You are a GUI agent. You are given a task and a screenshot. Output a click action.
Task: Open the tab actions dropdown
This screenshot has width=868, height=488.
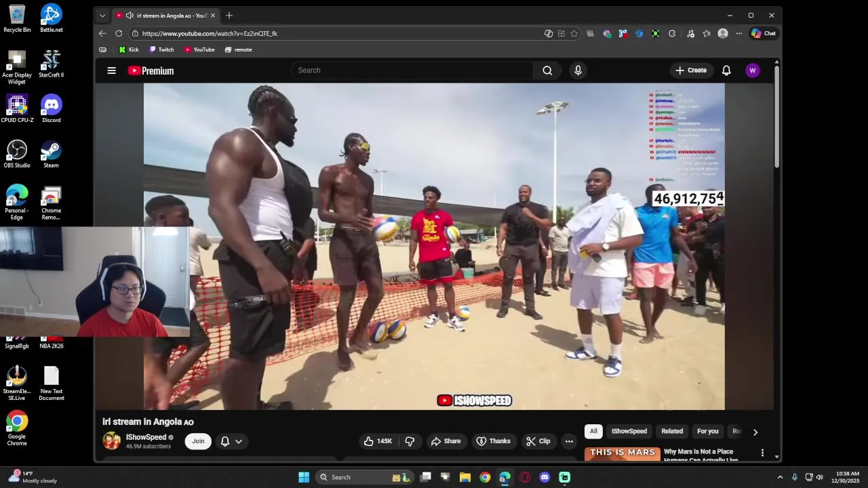[102, 16]
